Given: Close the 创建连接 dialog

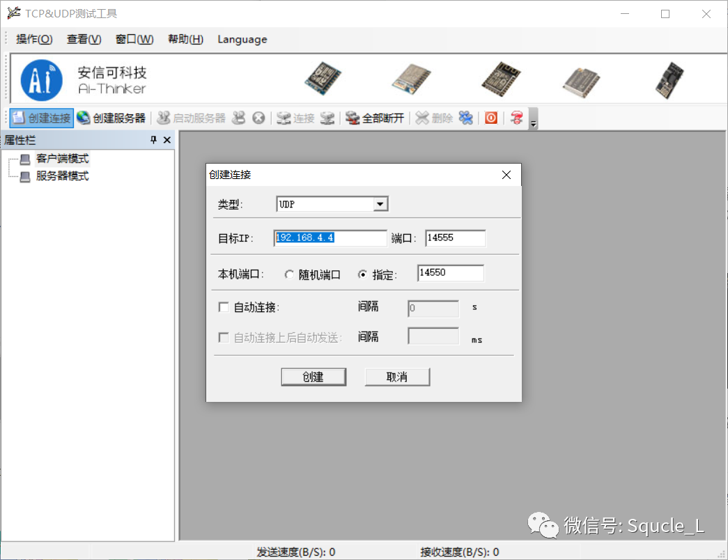Looking at the screenshot, I should (x=506, y=175).
